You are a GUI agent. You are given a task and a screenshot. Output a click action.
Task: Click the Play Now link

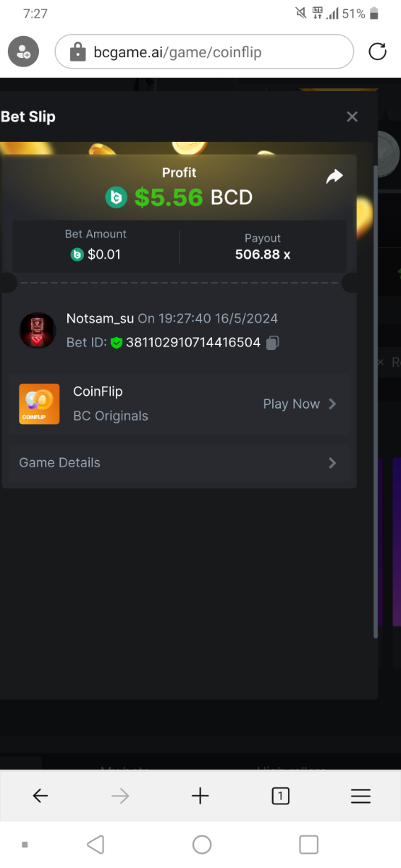pos(291,404)
